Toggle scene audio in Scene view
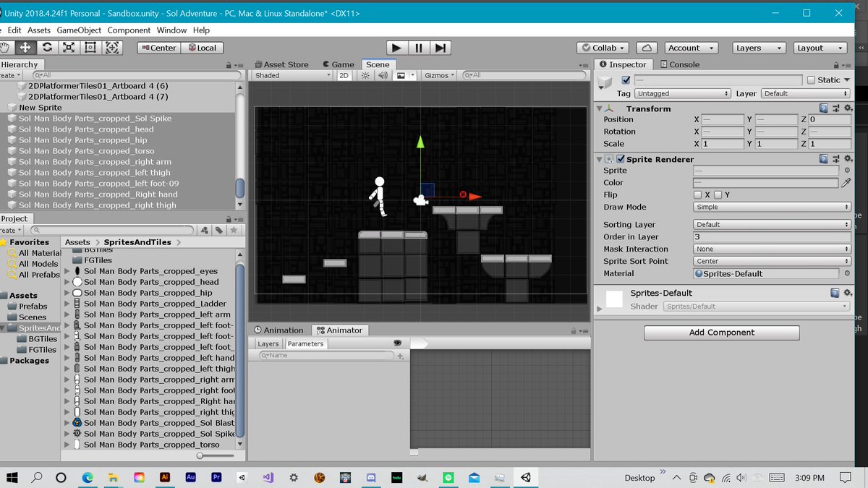The width and height of the screenshot is (868, 488). click(x=383, y=75)
